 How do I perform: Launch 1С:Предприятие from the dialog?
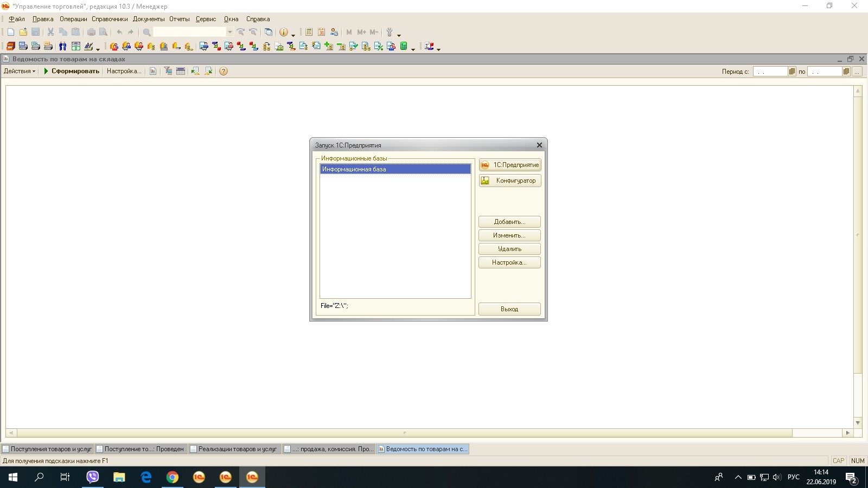tap(510, 165)
